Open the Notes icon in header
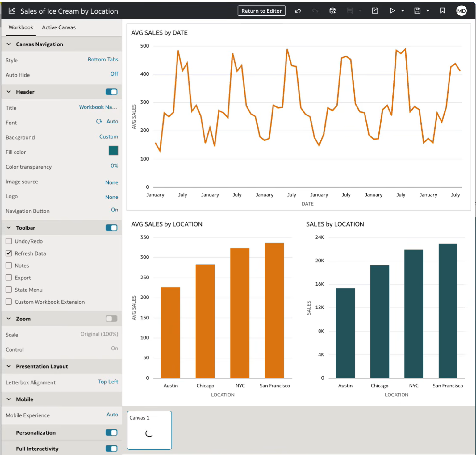 click(x=350, y=11)
